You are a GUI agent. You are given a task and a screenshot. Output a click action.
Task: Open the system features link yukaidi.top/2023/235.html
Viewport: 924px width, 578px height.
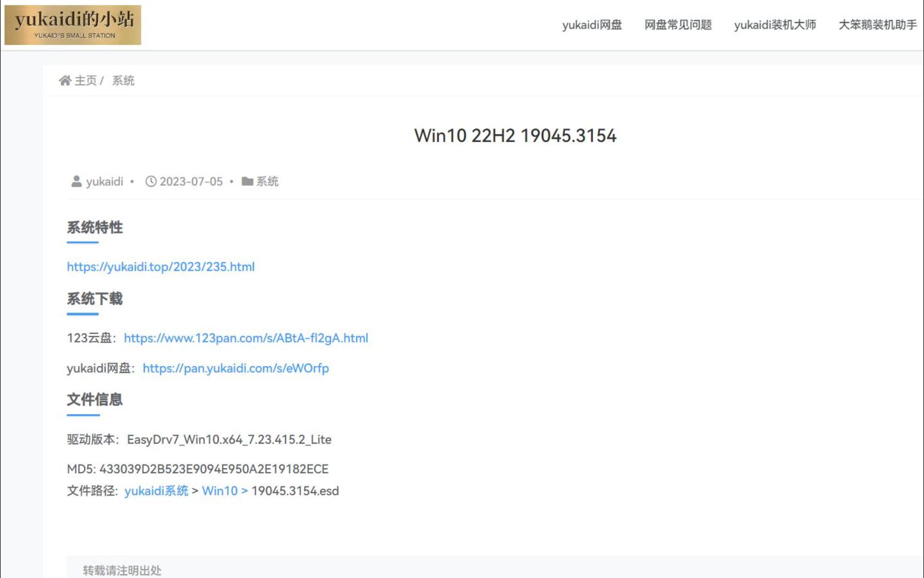click(160, 267)
